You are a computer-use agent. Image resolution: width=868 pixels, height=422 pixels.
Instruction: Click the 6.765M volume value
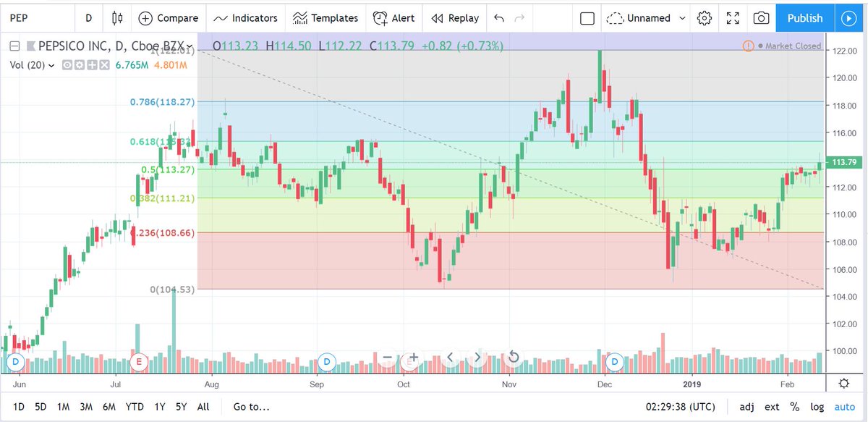132,65
